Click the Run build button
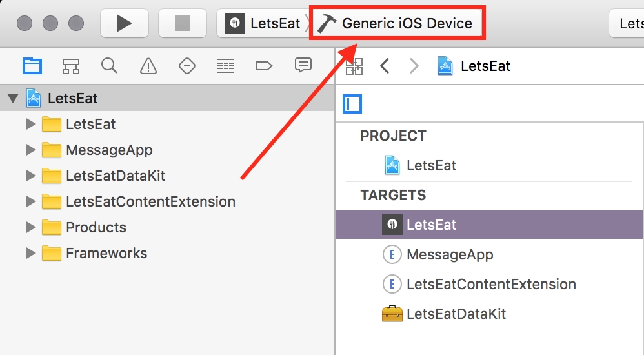 click(125, 24)
